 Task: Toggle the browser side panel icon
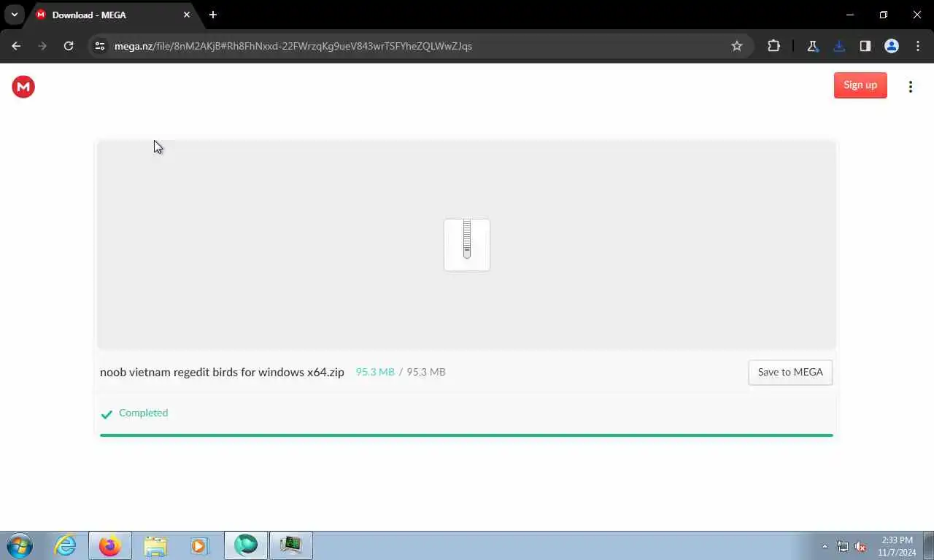(x=865, y=46)
